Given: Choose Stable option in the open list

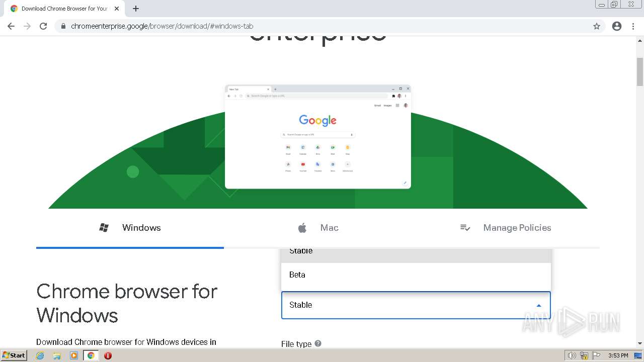Looking at the screenshot, I should tap(416, 255).
